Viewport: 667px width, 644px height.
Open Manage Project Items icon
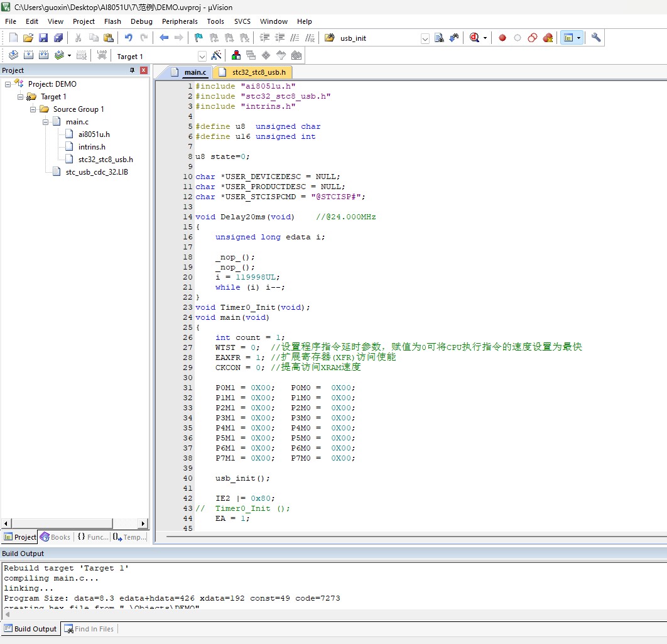coord(236,55)
